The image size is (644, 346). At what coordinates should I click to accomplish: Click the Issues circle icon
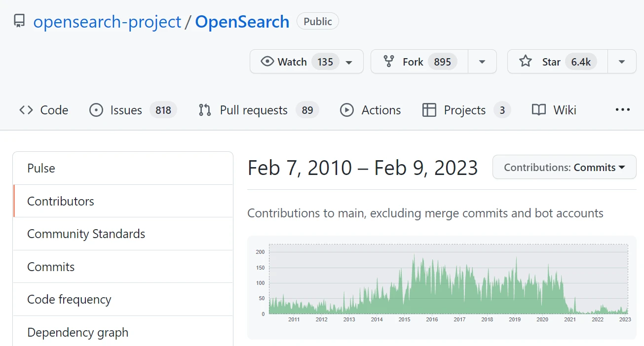pos(96,110)
